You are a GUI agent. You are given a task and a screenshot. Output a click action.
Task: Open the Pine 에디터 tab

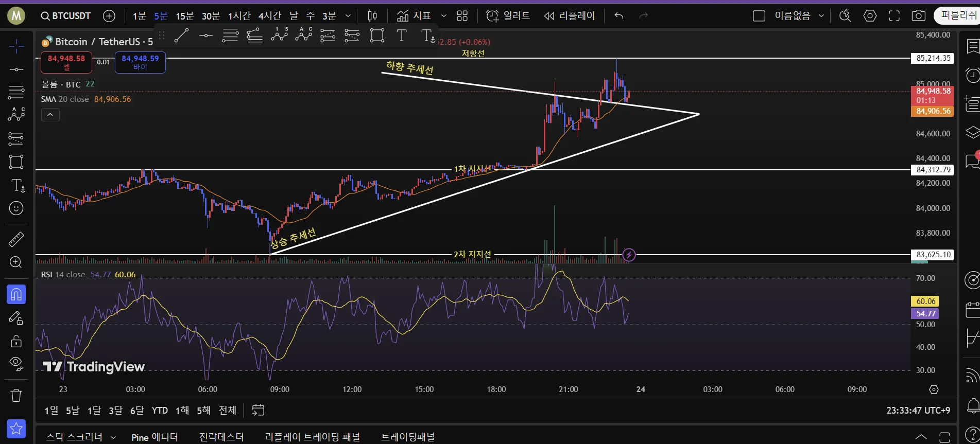tap(154, 437)
